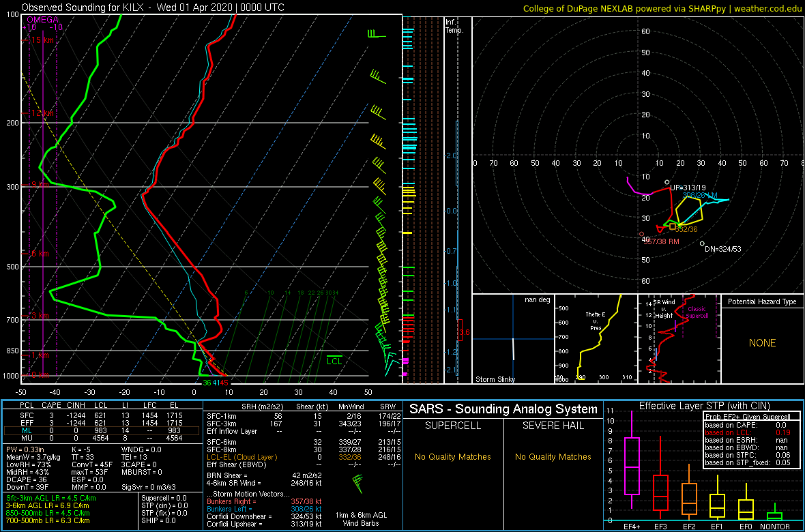Viewport: 805px width, 532px height.
Task: Click No Quality Matches under SEVERE HAIL
Action: pos(553,456)
